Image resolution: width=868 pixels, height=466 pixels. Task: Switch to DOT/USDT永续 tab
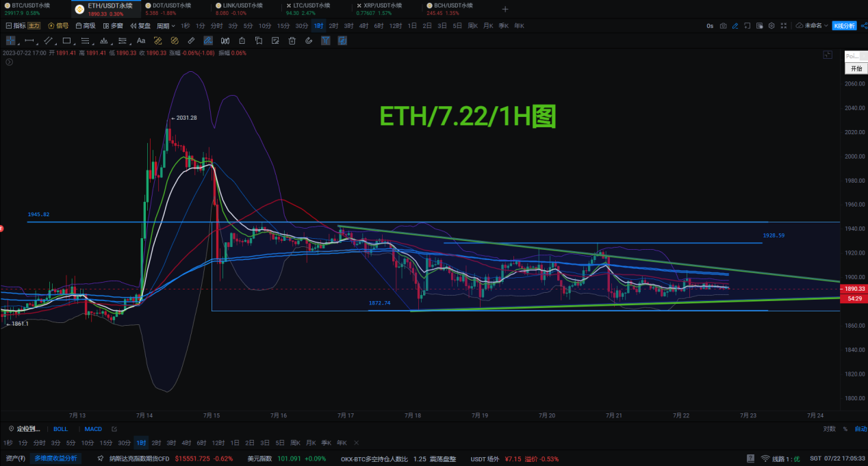coord(176,9)
